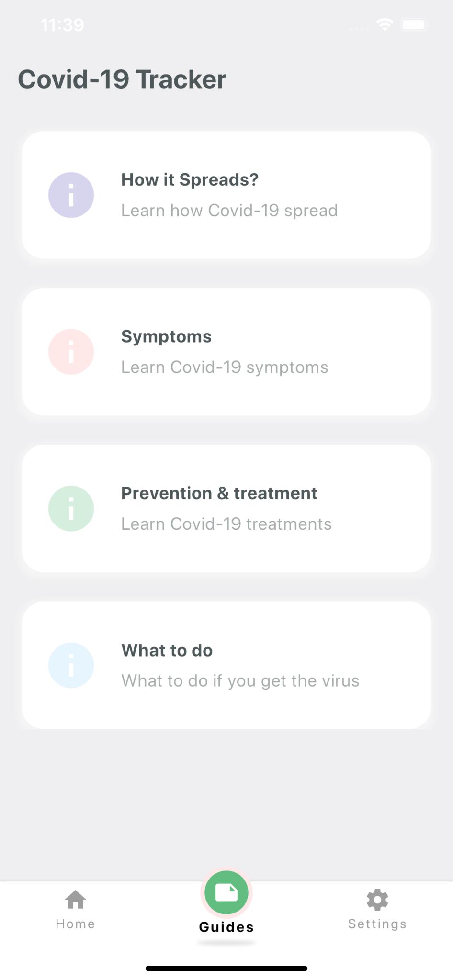
Task: Tap the Wi-Fi status icon
Action: (385, 24)
